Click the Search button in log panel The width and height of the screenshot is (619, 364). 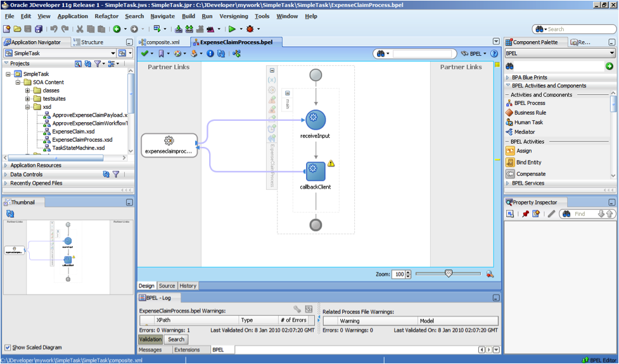click(176, 339)
